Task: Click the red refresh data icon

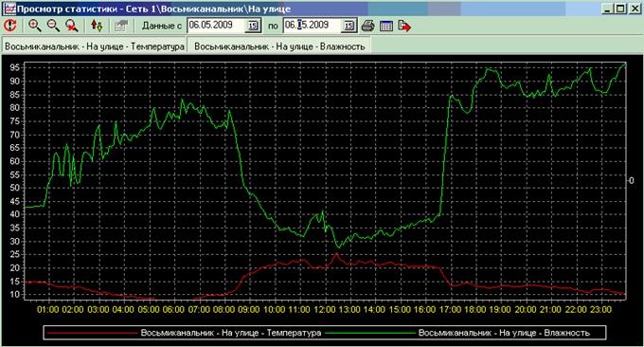Action: (x=10, y=26)
